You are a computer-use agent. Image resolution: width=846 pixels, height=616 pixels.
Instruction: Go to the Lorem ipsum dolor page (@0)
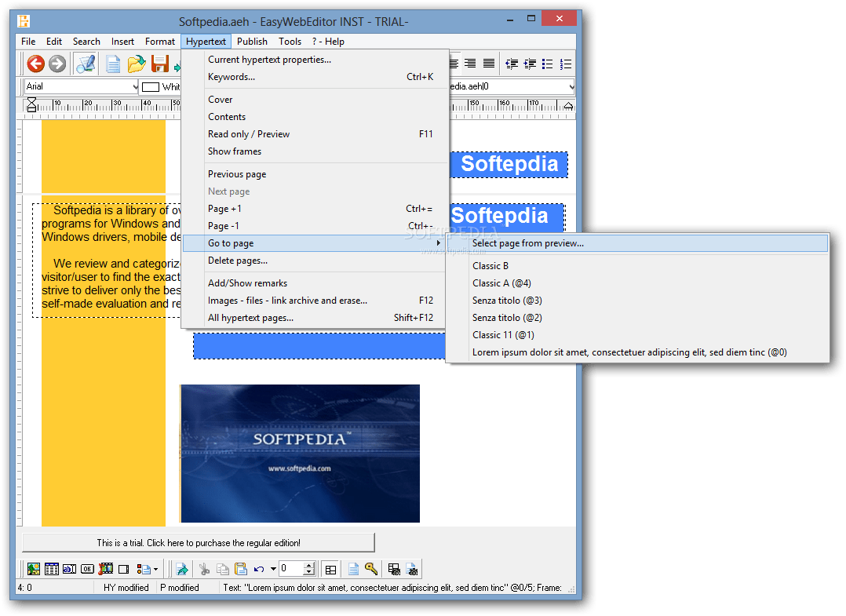638,352
